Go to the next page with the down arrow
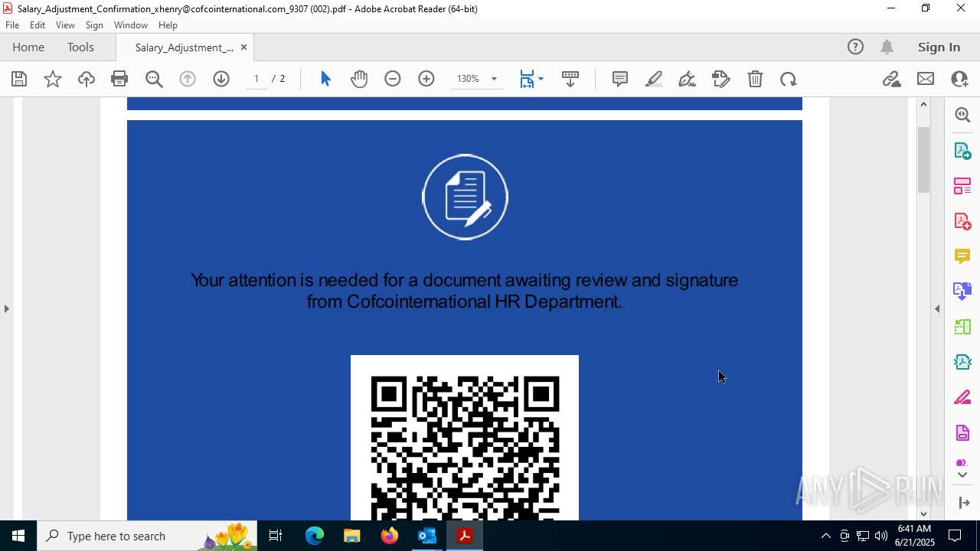The height and width of the screenshot is (551, 980). click(x=221, y=79)
